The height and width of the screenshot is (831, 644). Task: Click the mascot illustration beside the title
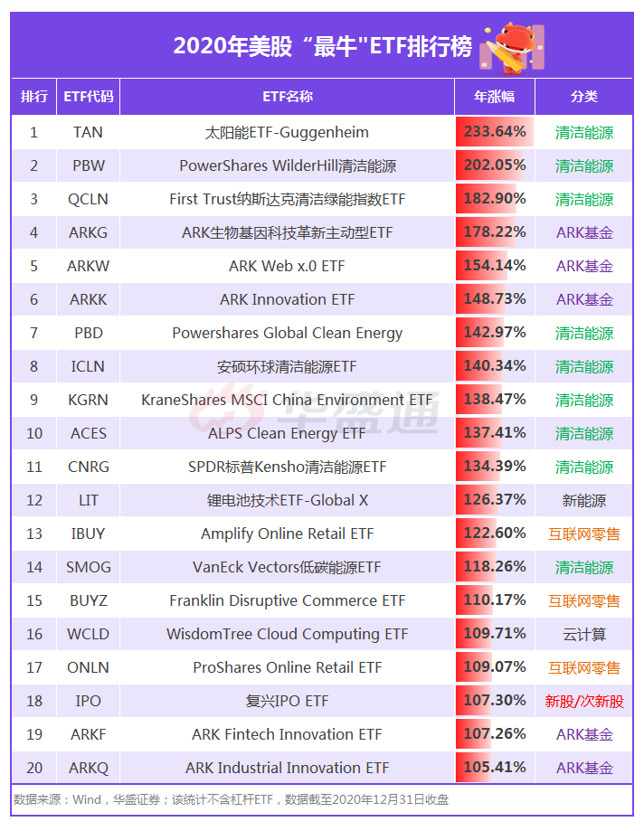click(x=512, y=47)
